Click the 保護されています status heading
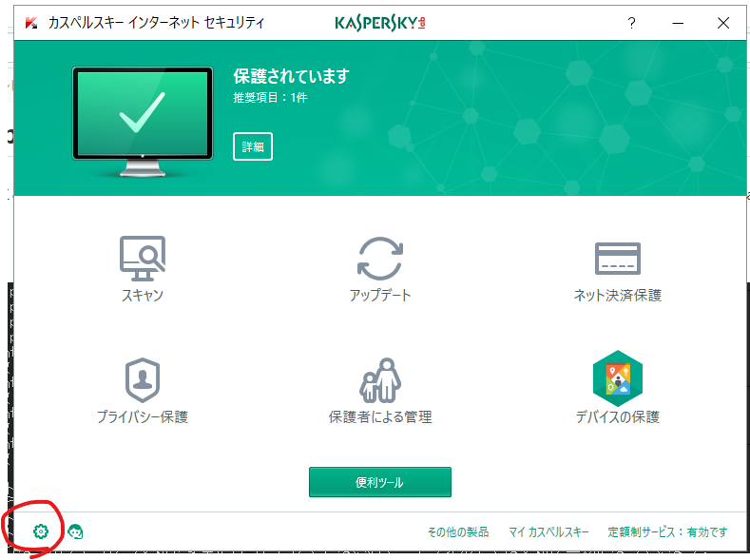The image size is (750, 560). [291, 76]
